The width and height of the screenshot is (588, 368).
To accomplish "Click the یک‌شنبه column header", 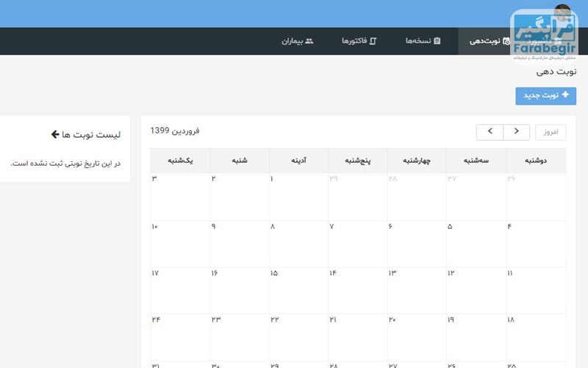I will [180, 160].
